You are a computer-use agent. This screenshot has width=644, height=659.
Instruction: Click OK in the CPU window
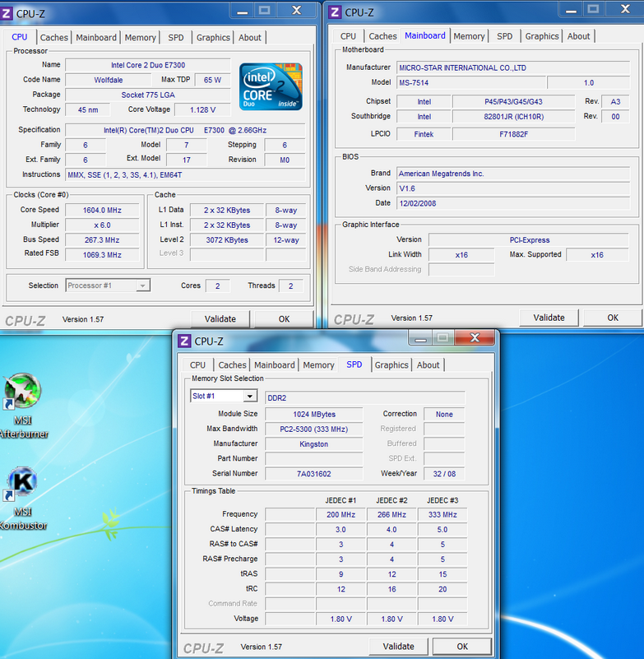pyautogui.click(x=285, y=319)
